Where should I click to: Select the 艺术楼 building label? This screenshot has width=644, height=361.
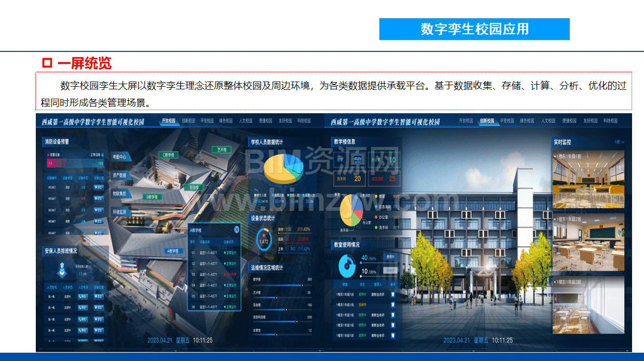(x=222, y=150)
